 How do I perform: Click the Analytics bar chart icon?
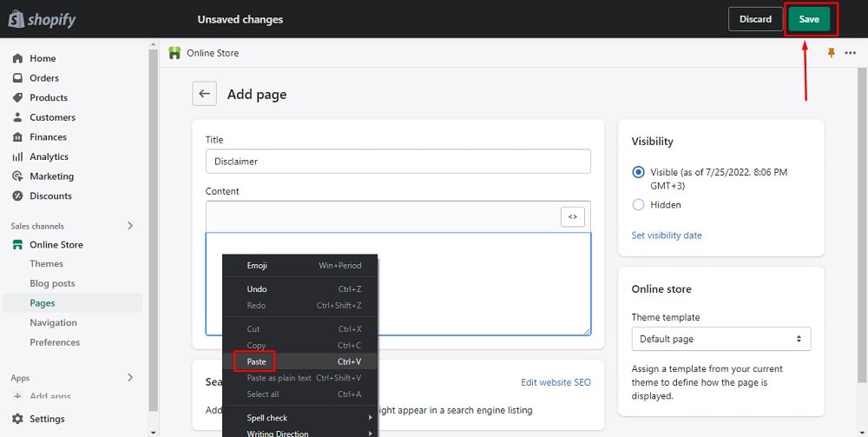click(x=17, y=156)
